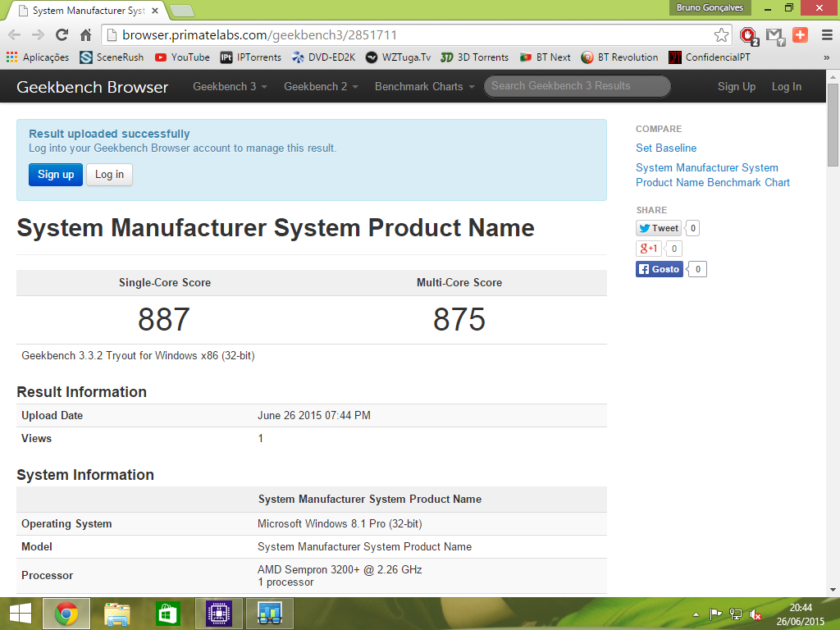Reload the current page
Image resolution: width=840 pixels, height=630 pixels.
point(62,34)
